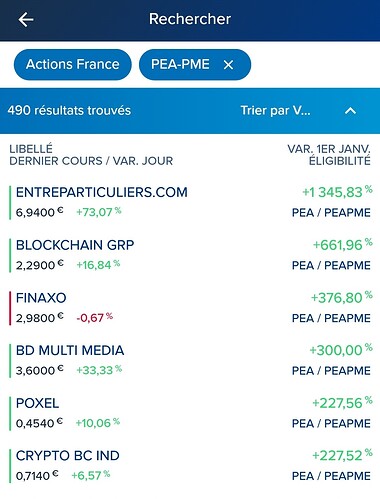The height and width of the screenshot is (499, 380).
Task: Select the PEA-PME filter chip label
Action: coord(180,64)
